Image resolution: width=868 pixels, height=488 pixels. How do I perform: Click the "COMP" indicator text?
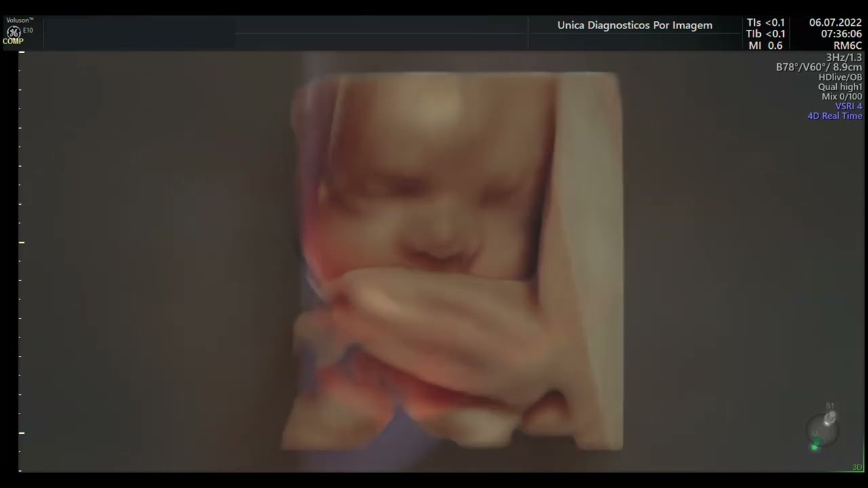(13, 41)
